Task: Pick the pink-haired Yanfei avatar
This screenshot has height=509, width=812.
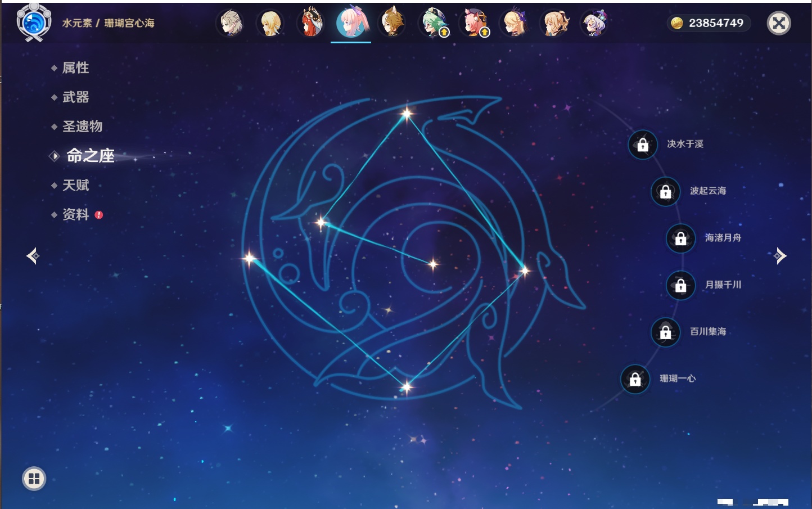Action: tap(474, 23)
